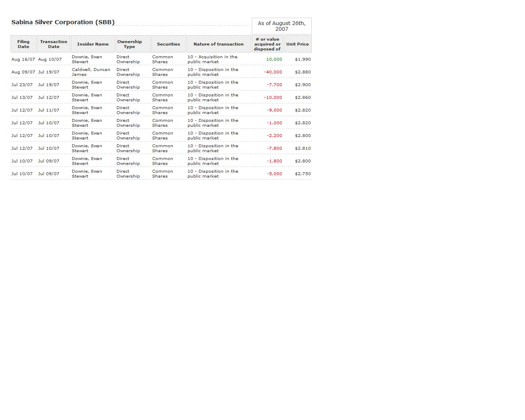Select the Unit Price column header

(298, 44)
